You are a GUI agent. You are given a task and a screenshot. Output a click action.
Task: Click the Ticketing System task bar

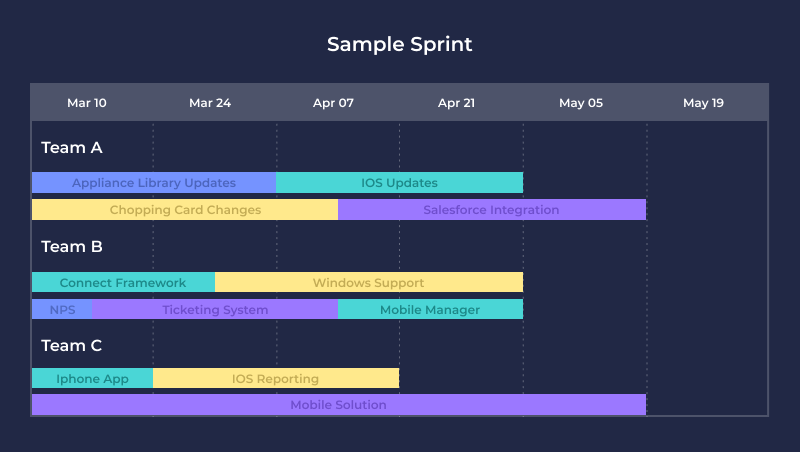tap(215, 310)
